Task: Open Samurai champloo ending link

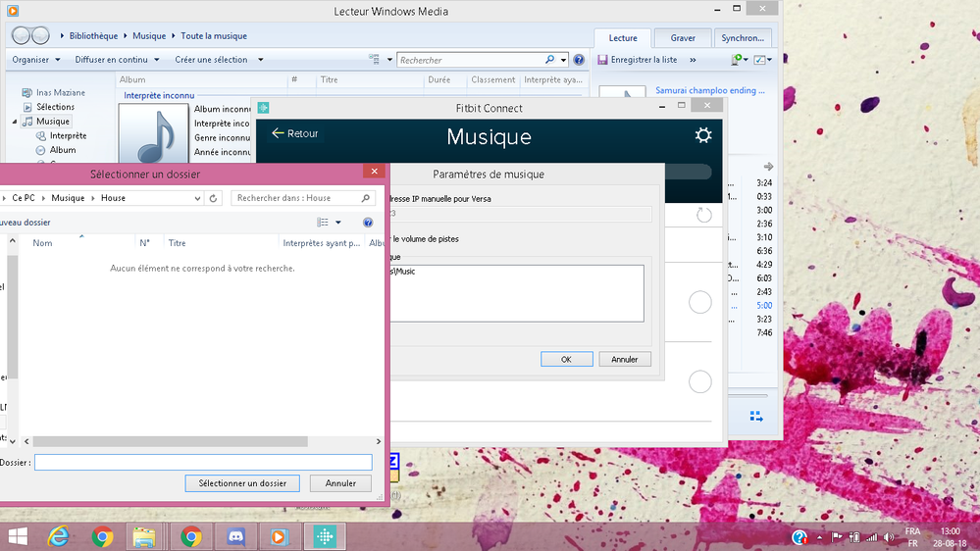Action: tap(710, 90)
